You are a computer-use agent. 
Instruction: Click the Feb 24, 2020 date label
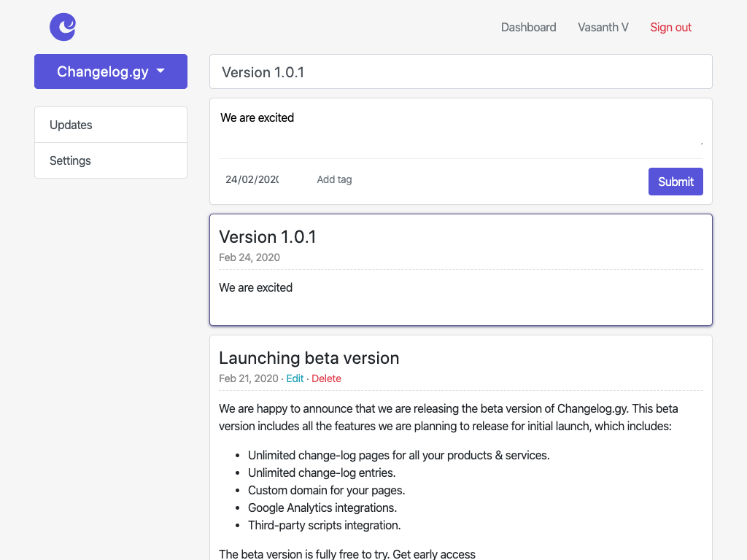pyautogui.click(x=249, y=257)
